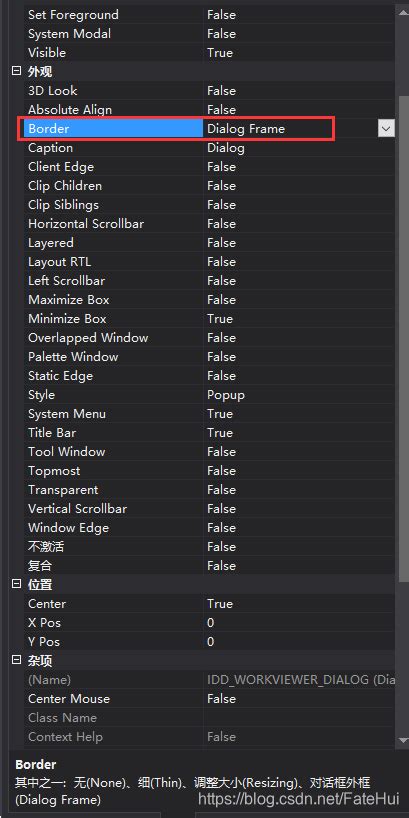This screenshot has width=409, height=818.
Task: Click the vertical scrollbar thumb
Action: tap(404, 338)
